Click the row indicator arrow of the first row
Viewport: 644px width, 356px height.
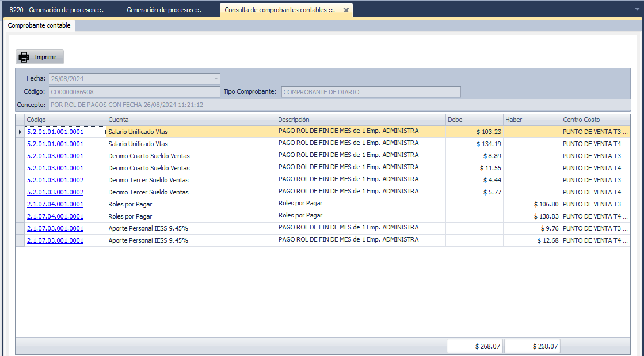coord(20,132)
